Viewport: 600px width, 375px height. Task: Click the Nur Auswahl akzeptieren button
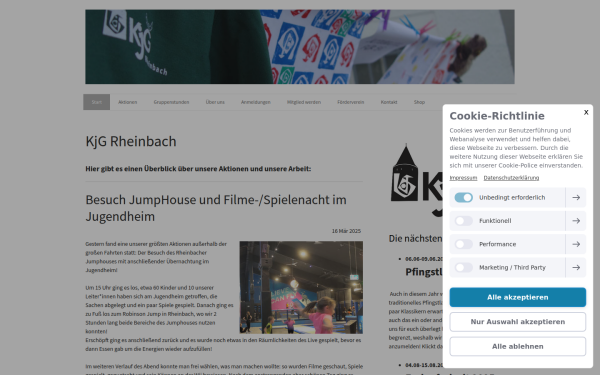click(x=517, y=322)
